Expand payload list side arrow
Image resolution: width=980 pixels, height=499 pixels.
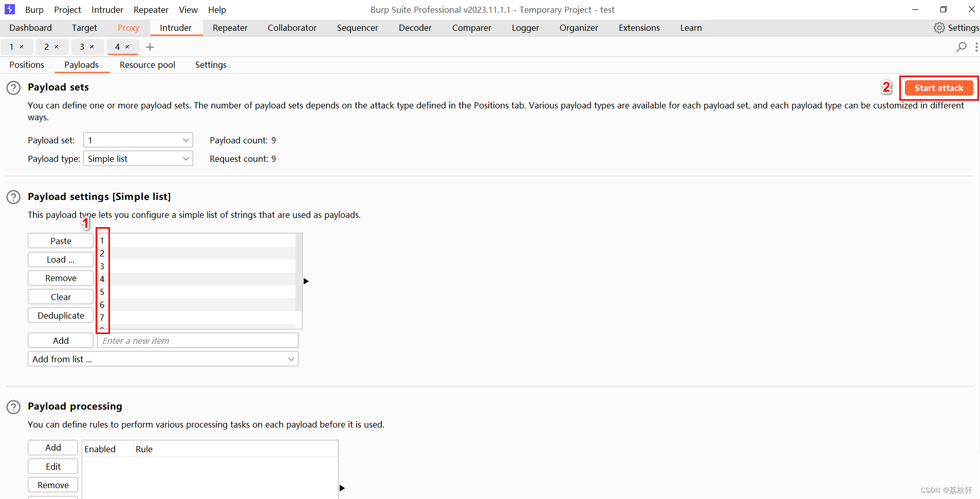pyautogui.click(x=306, y=281)
